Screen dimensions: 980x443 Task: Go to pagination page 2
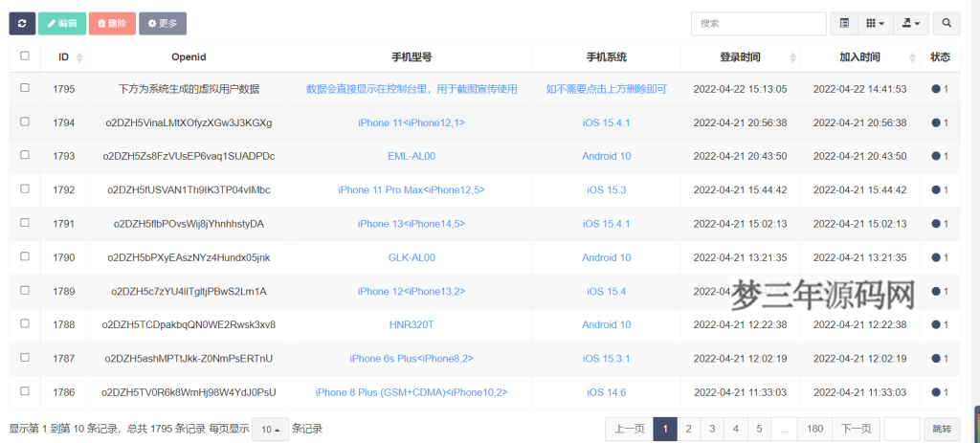pyautogui.click(x=689, y=430)
